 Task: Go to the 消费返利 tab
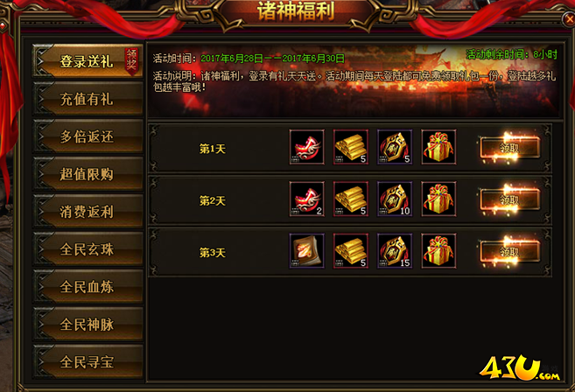point(88,211)
